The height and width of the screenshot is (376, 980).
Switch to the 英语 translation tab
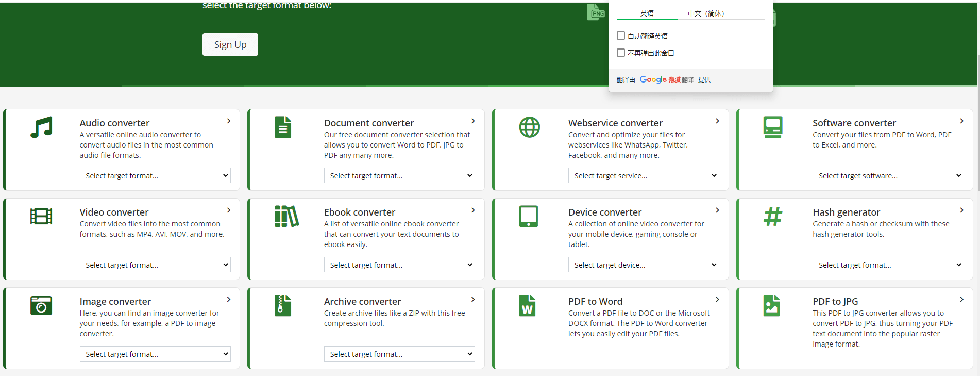[x=647, y=13]
